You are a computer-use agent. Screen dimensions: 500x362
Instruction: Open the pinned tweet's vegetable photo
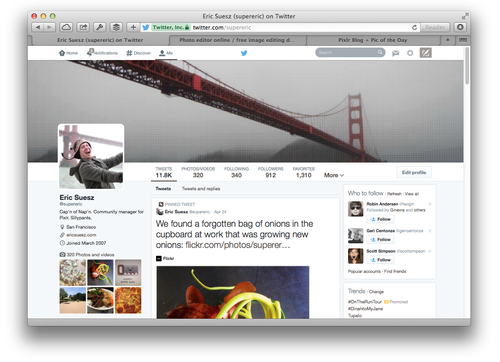click(233, 292)
